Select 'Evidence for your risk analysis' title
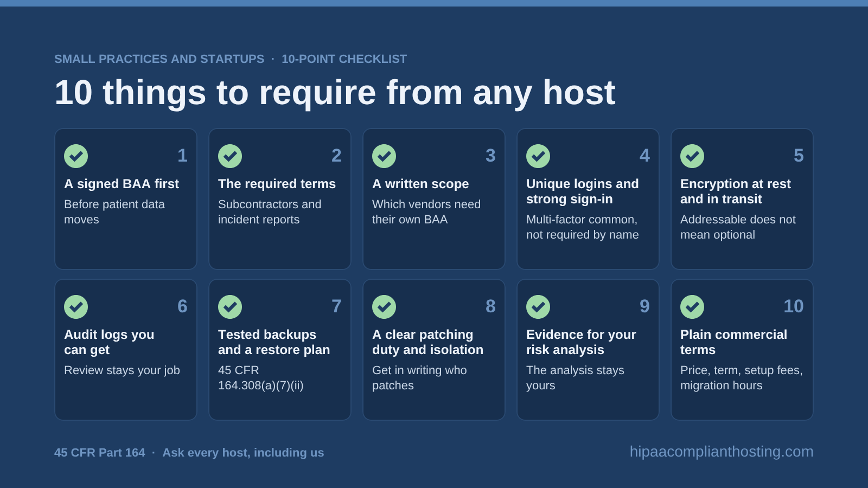 click(x=581, y=342)
